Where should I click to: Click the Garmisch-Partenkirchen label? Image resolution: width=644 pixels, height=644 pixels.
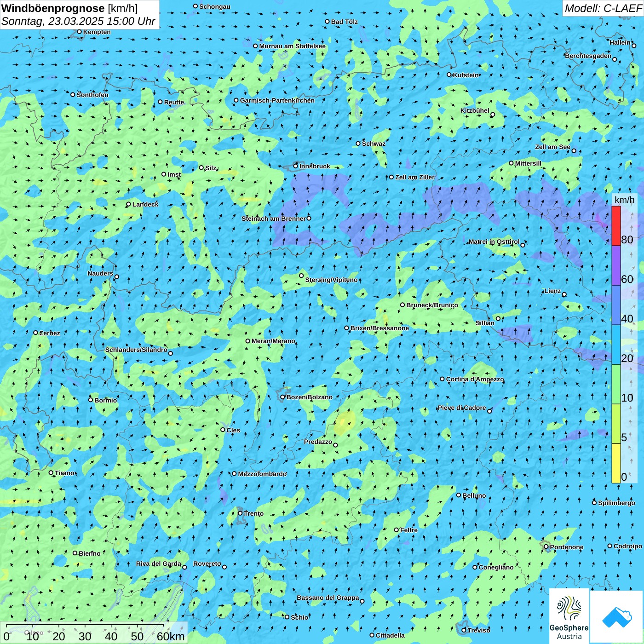(277, 100)
